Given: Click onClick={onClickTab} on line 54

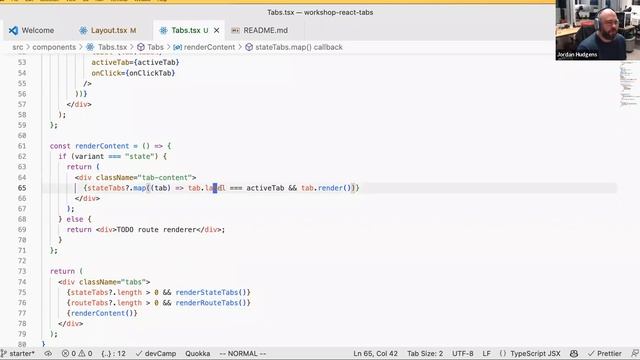Looking at the screenshot, I should point(133,73).
